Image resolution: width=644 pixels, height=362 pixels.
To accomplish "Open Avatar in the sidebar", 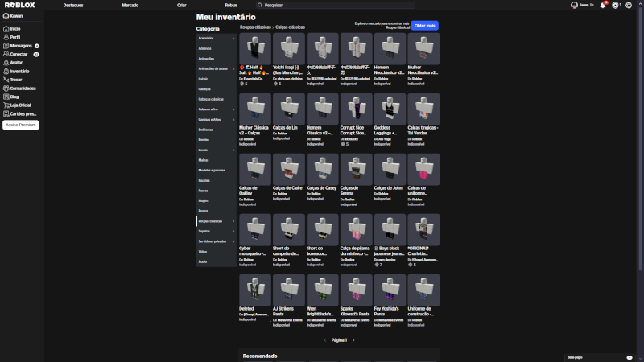I will [x=16, y=62].
